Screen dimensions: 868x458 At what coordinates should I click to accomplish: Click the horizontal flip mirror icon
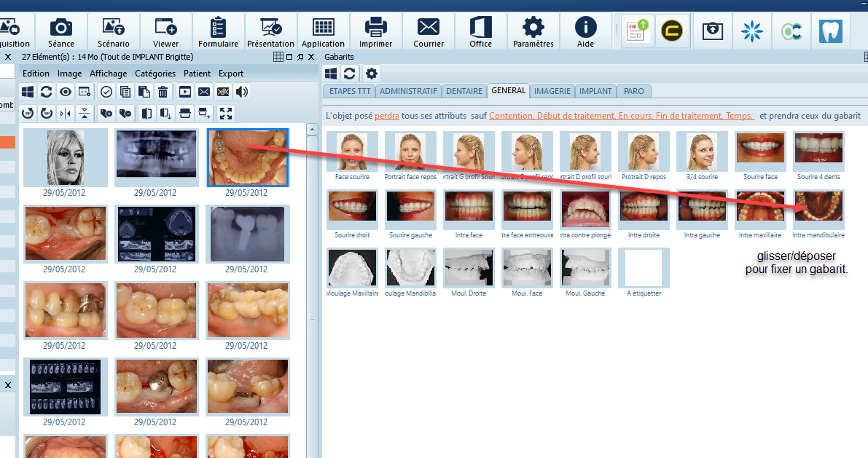(66, 113)
